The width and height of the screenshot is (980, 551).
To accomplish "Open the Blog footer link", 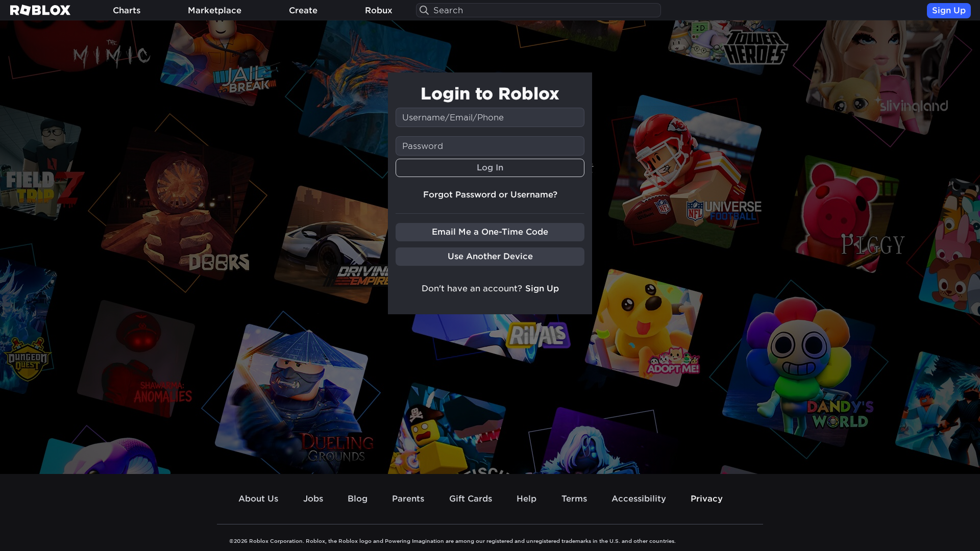I will [357, 498].
